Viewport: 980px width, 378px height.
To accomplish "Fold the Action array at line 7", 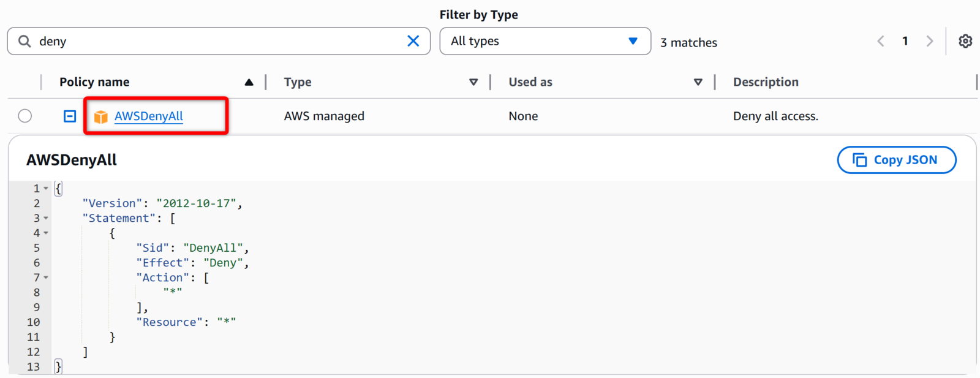I will pyautogui.click(x=46, y=278).
